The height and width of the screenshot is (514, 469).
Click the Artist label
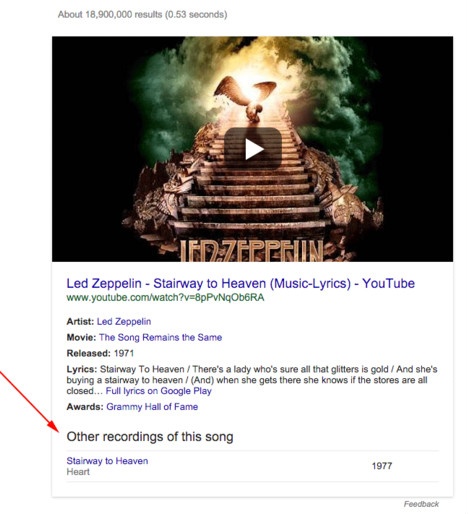(x=80, y=322)
